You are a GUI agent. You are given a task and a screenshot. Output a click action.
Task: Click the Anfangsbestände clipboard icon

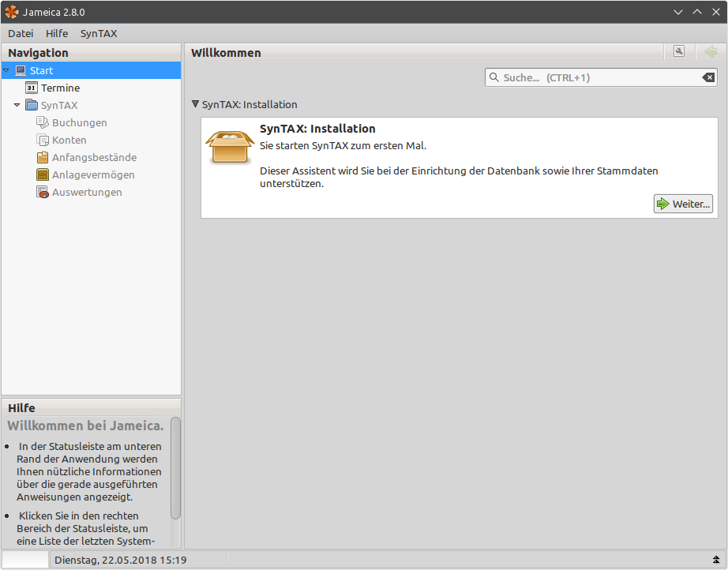click(43, 157)
